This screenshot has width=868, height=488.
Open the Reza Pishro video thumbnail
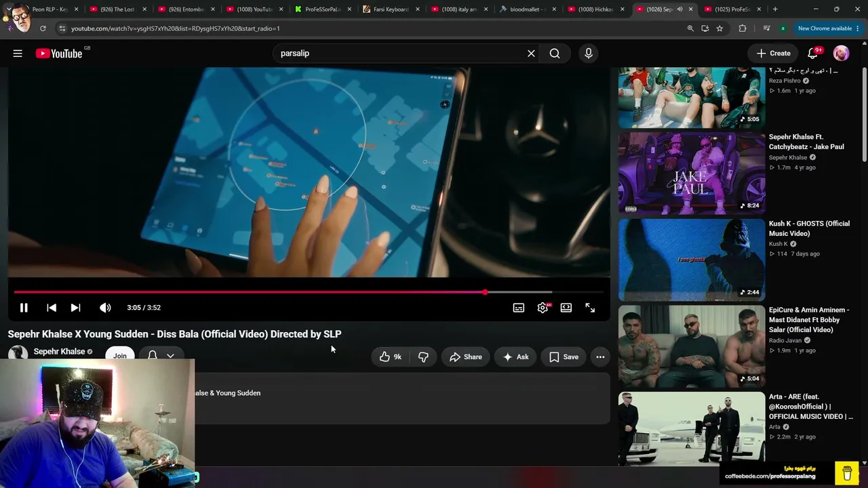tap(692, 98)
